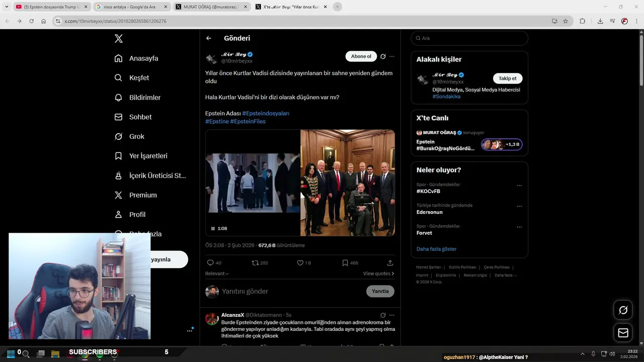Image resolution: width=644 pixels, height=362 pixels.
Task: Click share icon on the post
Action: pyautogui.click(x=390, y=263)
